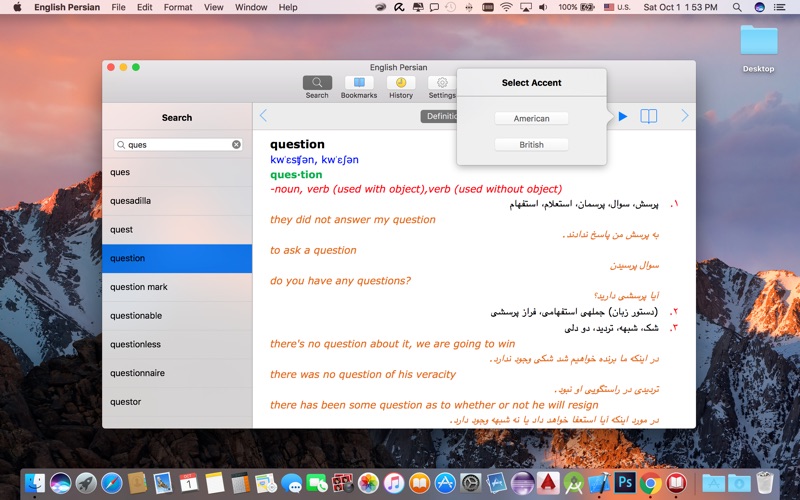Open the History toolbar icon
This screenshot has height=500, width=800.
[401, 83]
